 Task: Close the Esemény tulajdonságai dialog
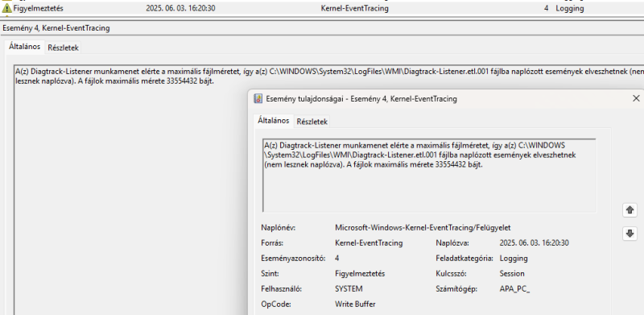click(x=636, y=99)
